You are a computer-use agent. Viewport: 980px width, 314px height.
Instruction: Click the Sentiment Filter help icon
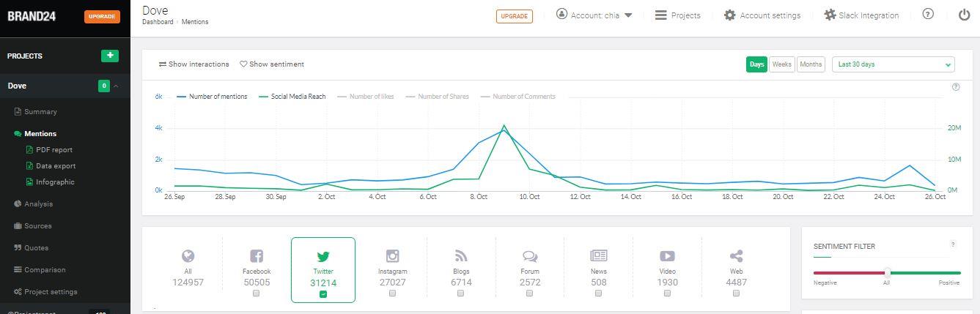click(x=953, y=244)
